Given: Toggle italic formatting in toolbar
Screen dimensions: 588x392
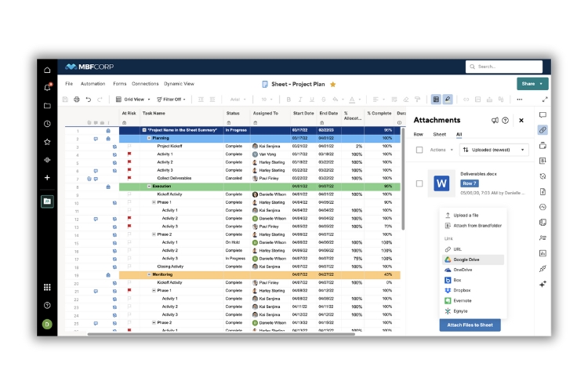Looking at the screenshot, I should pos(300,100).
